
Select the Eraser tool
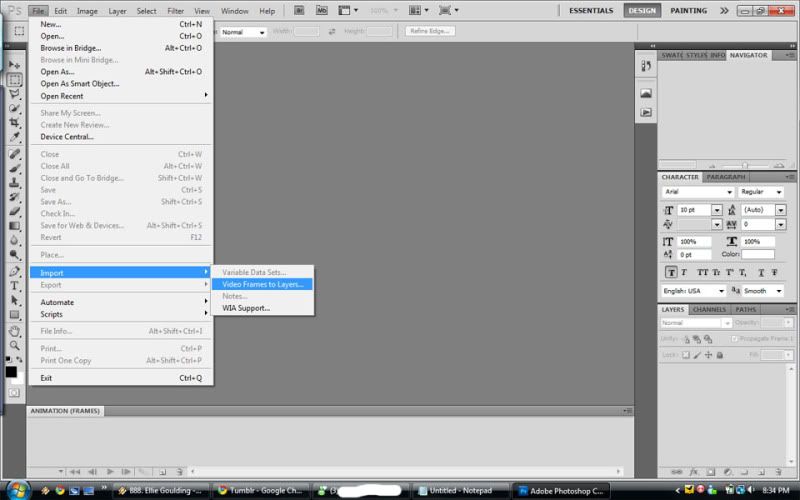14,211
